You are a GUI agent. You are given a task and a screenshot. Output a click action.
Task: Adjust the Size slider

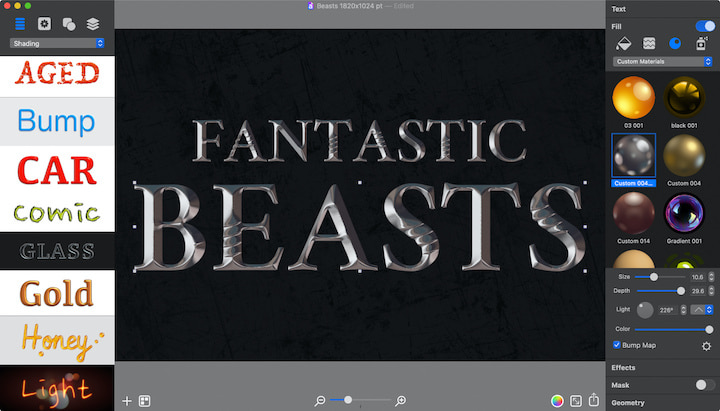[x=660, y=277]
